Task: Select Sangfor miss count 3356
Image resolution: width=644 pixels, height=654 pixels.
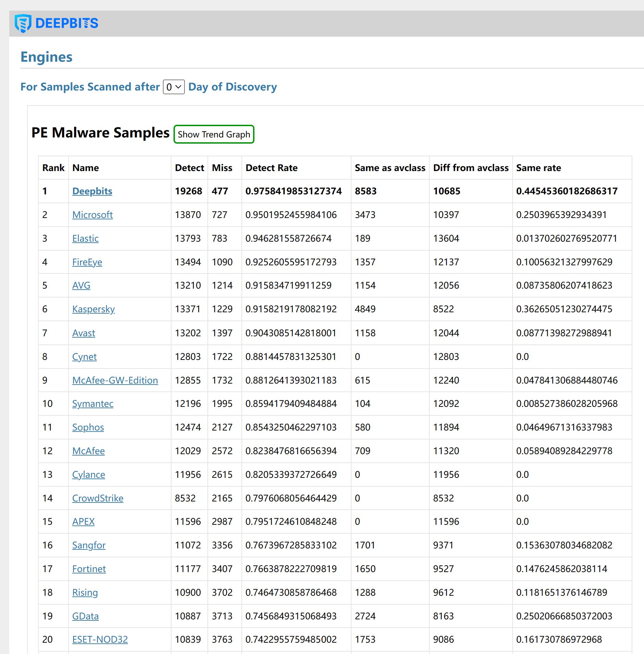Action: (x=222, y=545)
